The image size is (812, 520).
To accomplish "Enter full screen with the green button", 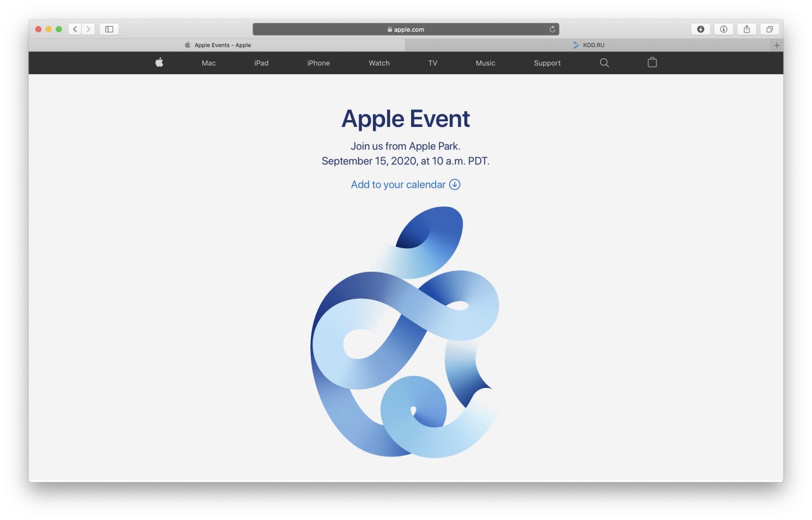I will click(x=58, y=29).
